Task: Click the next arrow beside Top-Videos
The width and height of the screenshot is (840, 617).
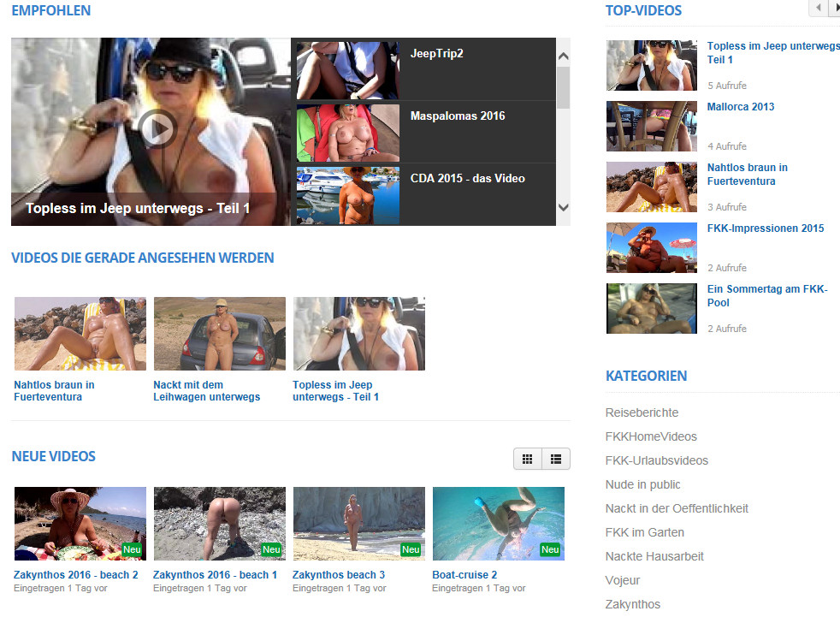Action: pyautogui.click(x=835, y=8)
